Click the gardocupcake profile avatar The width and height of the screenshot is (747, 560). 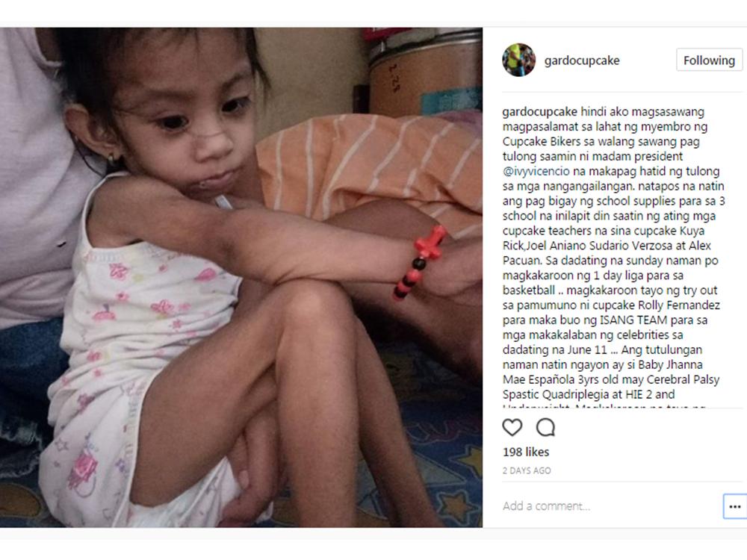pos(519,60)
